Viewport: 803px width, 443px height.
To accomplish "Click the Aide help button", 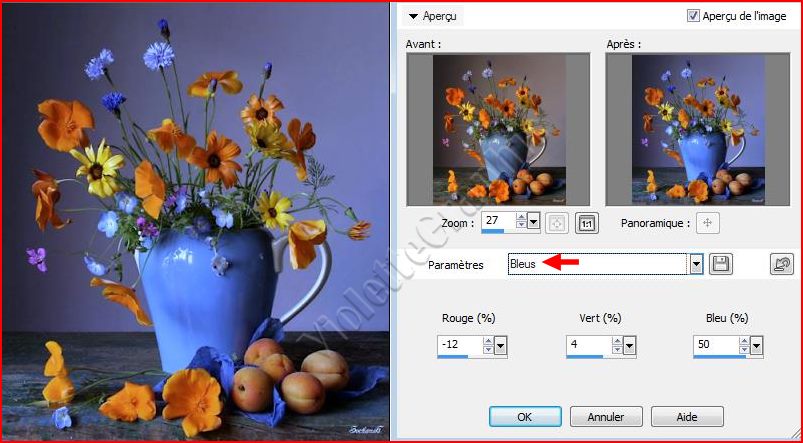I will pyautogui.click(x=686, y=416).
